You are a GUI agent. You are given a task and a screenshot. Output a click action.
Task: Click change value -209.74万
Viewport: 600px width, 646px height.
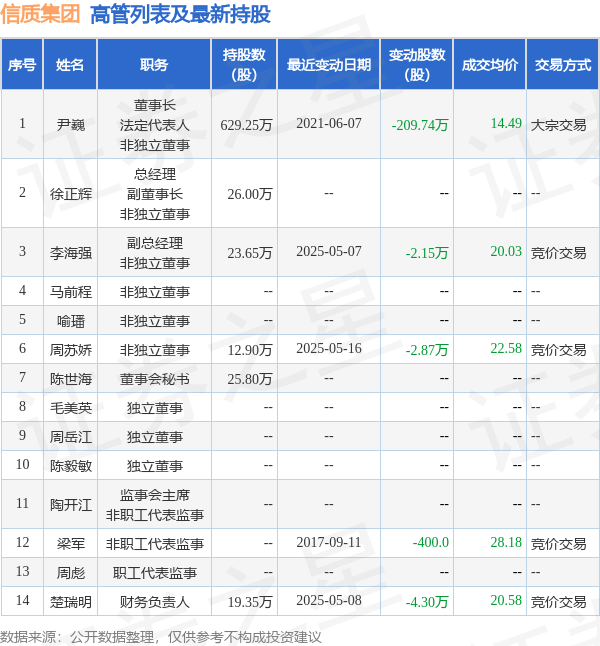pos(420,124)
